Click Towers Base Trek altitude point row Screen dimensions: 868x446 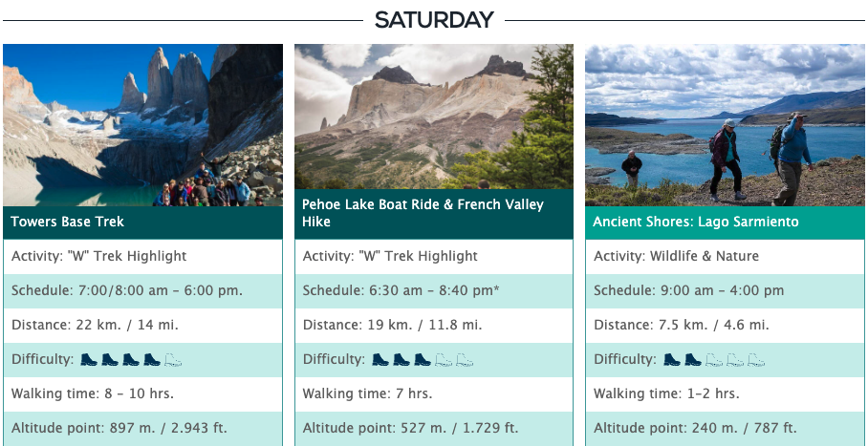142,428
